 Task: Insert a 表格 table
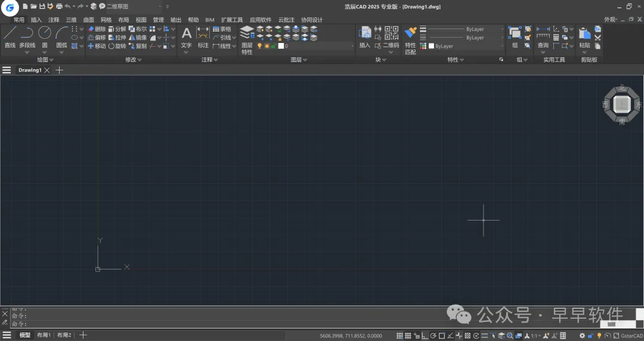(222, 29)
